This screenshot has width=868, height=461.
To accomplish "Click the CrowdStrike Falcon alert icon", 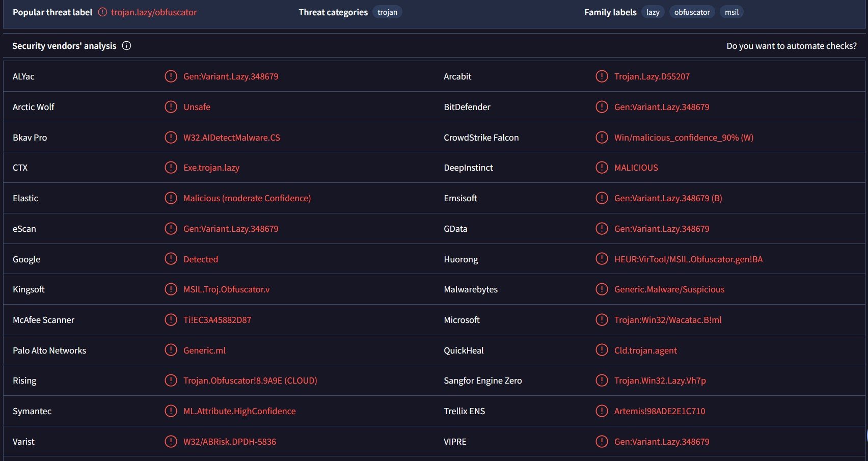I will [x=602, y=138].
